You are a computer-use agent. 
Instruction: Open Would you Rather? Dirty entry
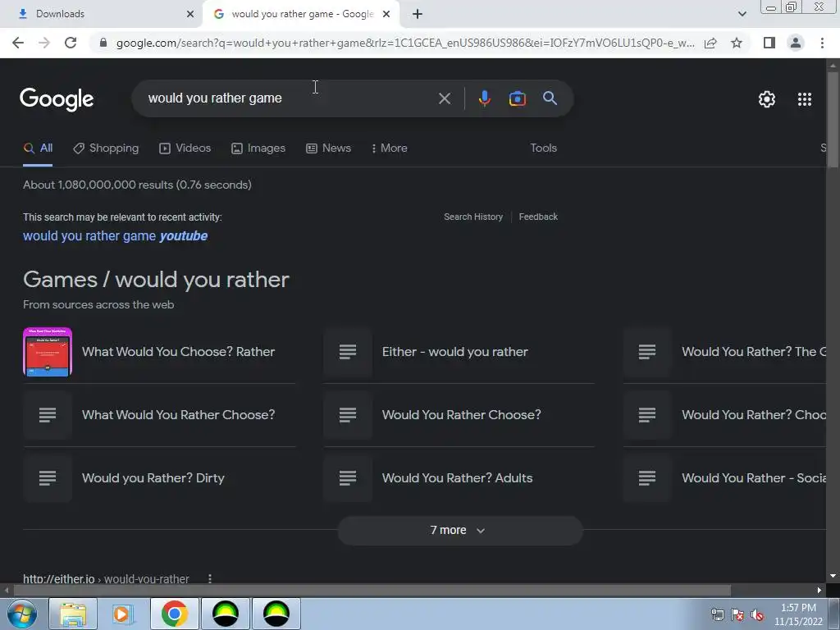click(153, 478)
